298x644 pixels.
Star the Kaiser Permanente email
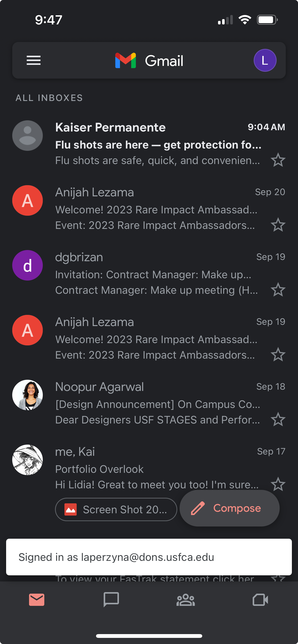278,160
